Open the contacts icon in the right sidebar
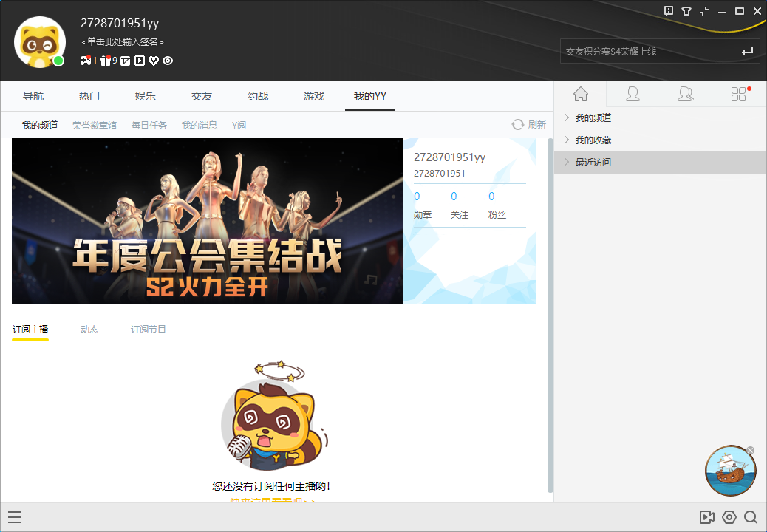The height and width of the screenshot is (532, 767). click(x=633, y=94)
